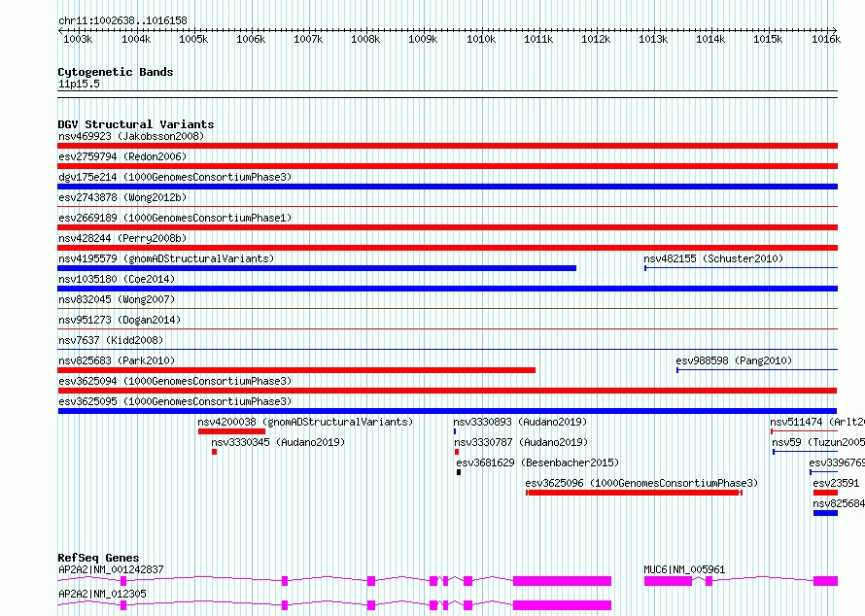Viewport: 865px width, 616px height.
Task: Select the nsv825683 (Park2010) red bar
Action: [296, 370]
